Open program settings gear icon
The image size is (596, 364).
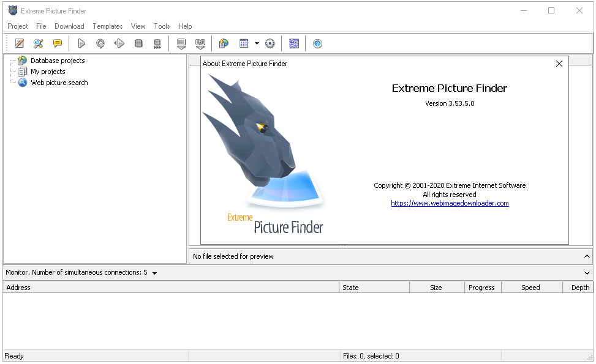point(270,43)
